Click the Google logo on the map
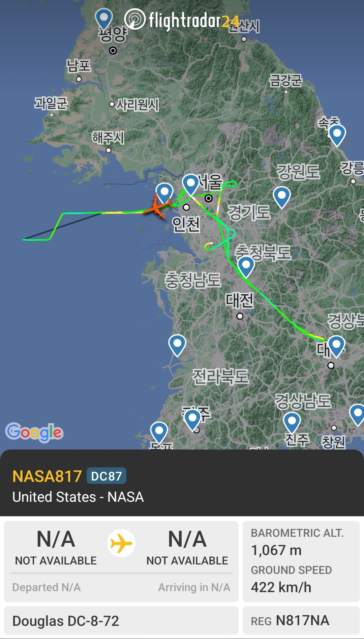 (x=34, y=432)
